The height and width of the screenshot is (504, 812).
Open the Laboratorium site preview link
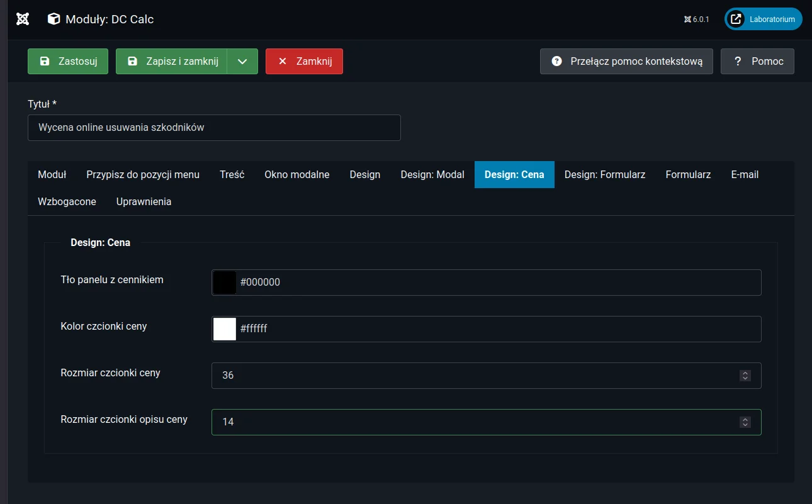tap(763, 20)
